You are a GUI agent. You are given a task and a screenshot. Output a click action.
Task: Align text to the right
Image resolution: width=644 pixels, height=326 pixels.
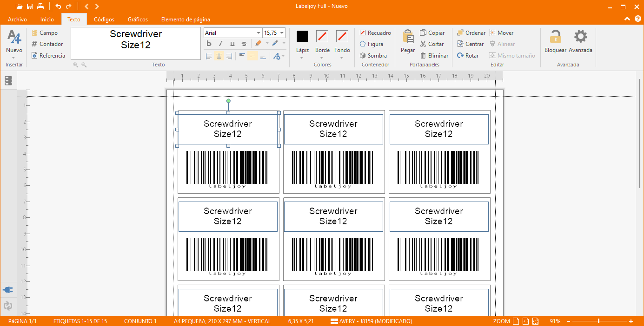tap(229, 56)
